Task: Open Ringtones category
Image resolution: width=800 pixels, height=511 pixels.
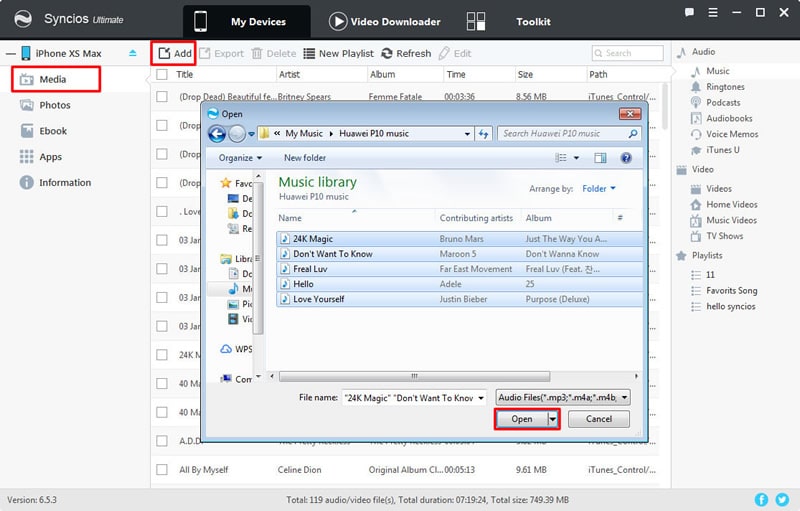Action: (724, 87)
